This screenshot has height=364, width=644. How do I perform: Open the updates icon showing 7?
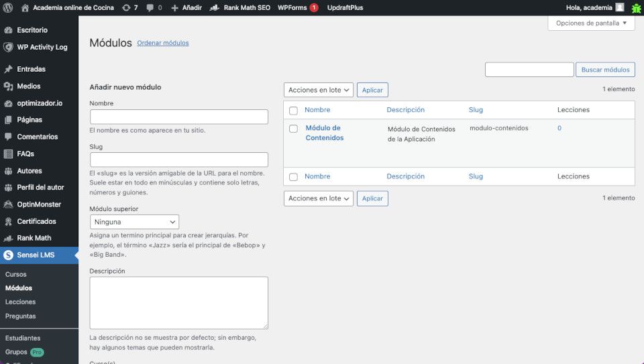tap(126, 8)
